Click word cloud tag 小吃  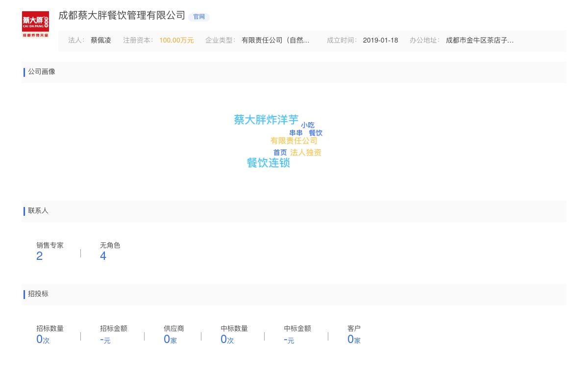click(x=308, y=125)
